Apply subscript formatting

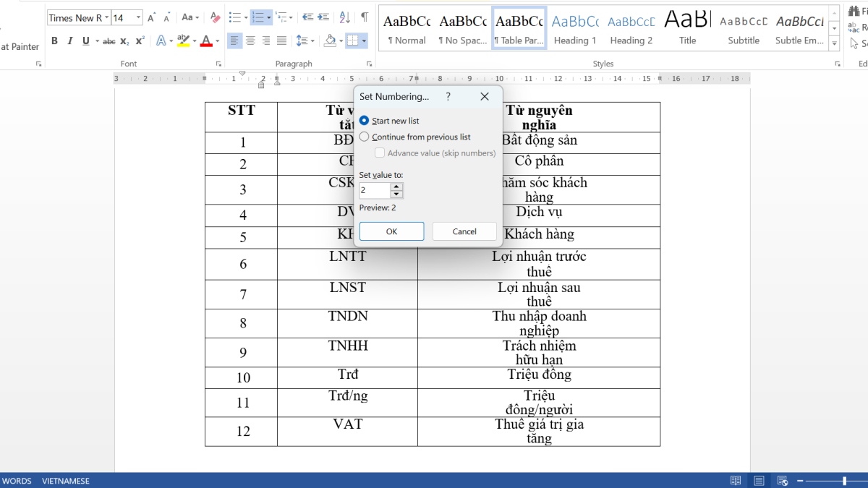(123, 41)
